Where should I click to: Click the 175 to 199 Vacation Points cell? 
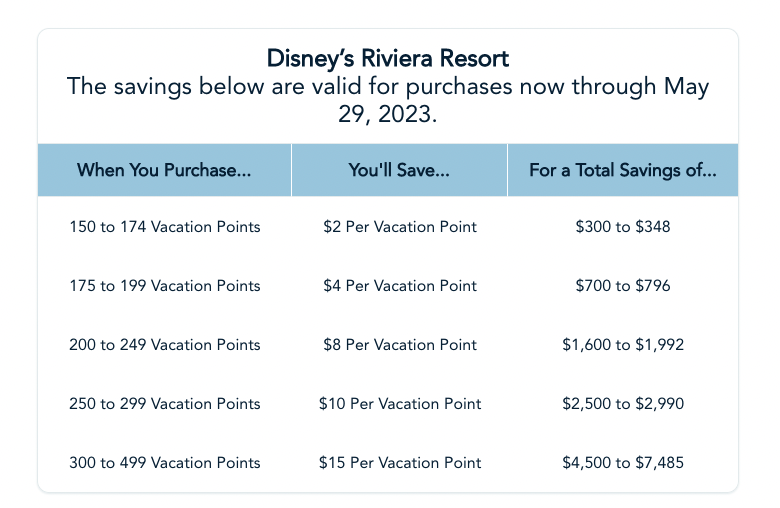pyautogui.click(x=165, y=286)
